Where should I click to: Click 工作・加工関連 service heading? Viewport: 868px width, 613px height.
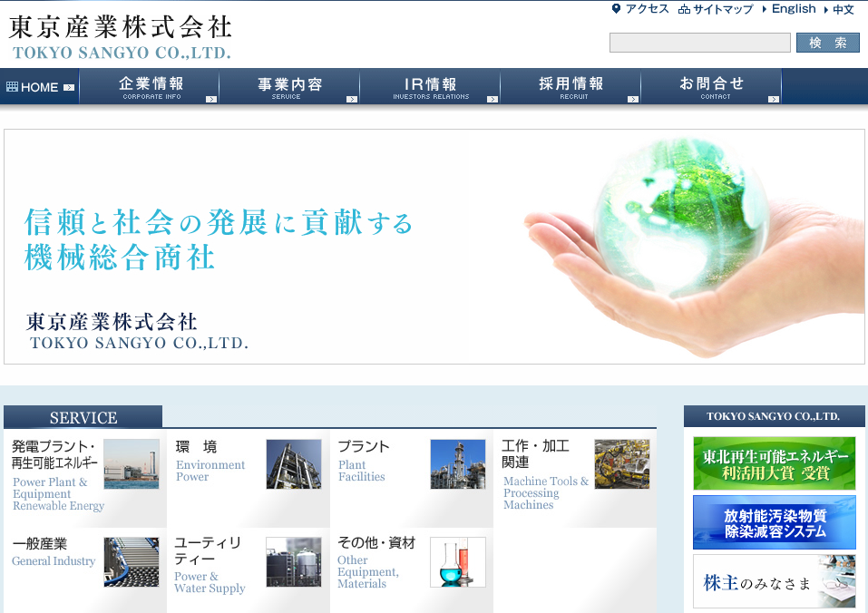[x=535, y=453]
